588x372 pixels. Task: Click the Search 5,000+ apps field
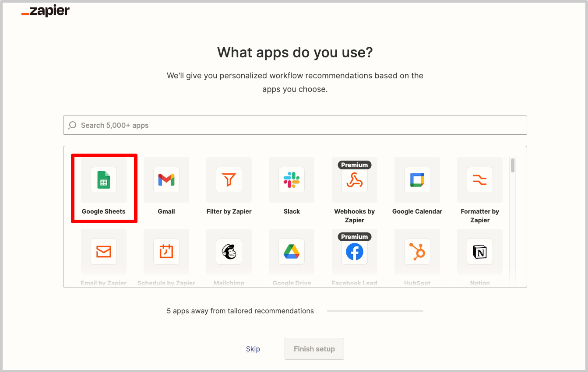point(295,125)
